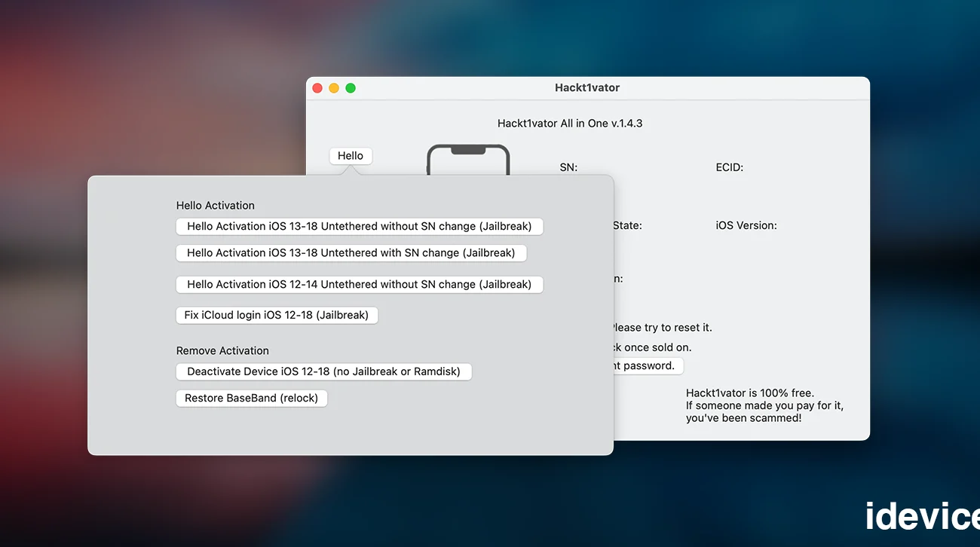
Task: Click the Hackt1vator All in One version heading
Action: click(x=569, y=124)
